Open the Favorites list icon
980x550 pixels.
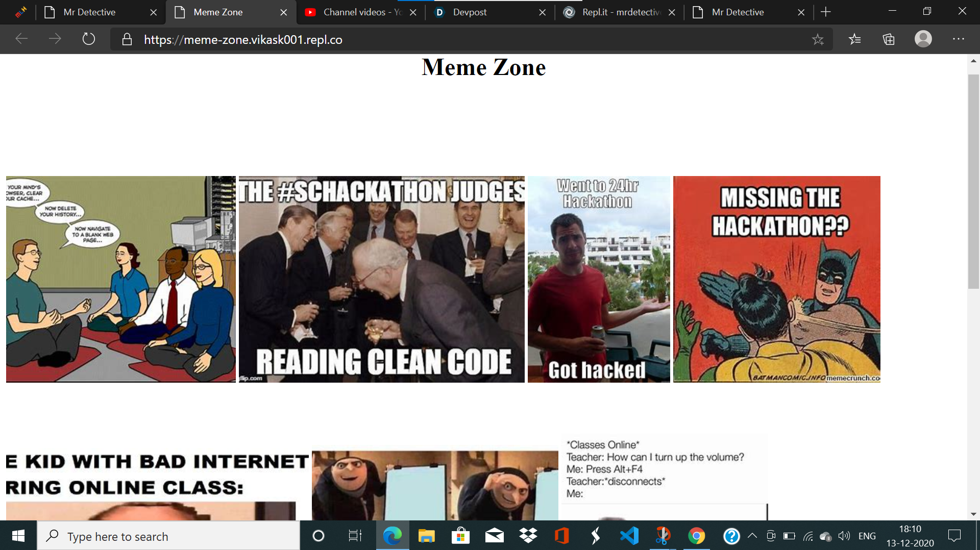854,39
